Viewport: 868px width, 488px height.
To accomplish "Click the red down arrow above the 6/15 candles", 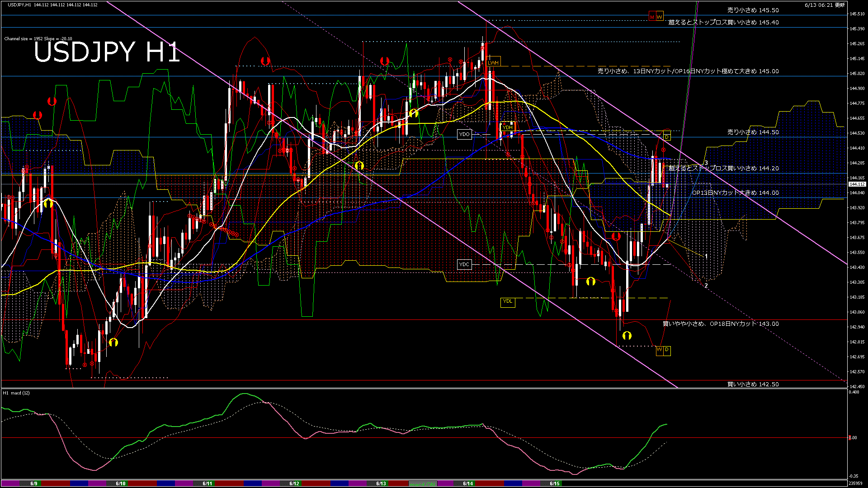I will pos(616,236).
